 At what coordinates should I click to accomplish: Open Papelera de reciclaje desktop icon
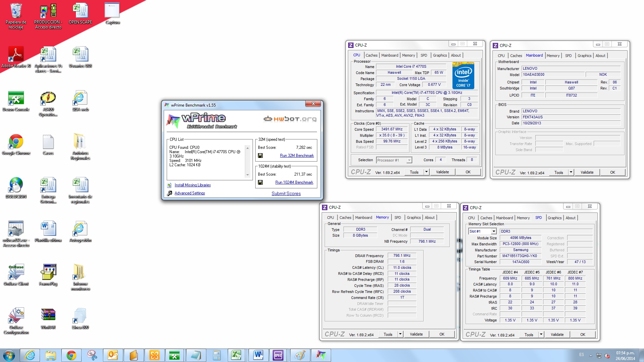tap(16, 16)
